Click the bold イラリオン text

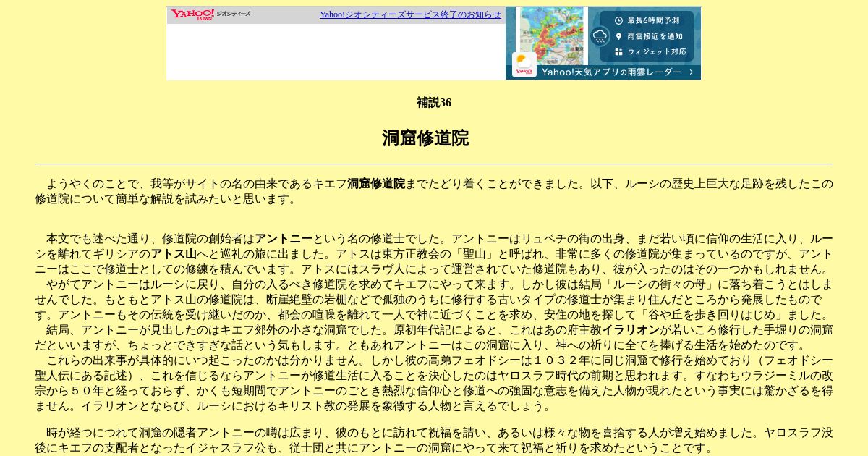point(631,330)
